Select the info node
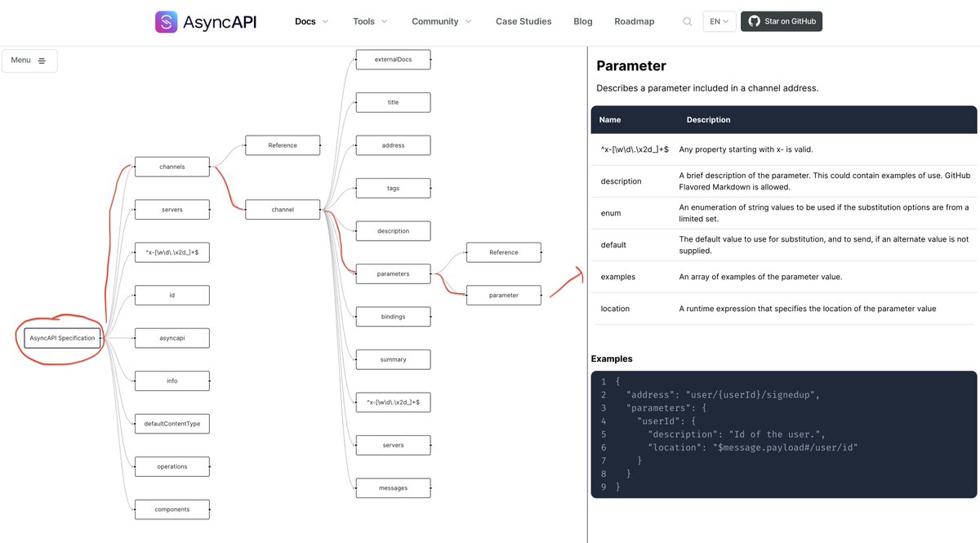The height and width of the screenshot is (543, 980). [171, 381]
